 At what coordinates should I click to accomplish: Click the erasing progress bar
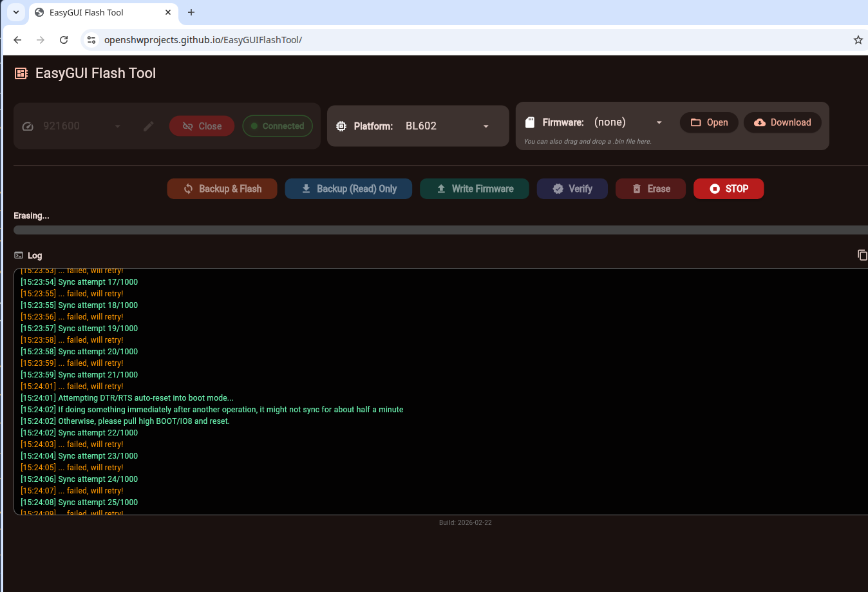point(440,230)
